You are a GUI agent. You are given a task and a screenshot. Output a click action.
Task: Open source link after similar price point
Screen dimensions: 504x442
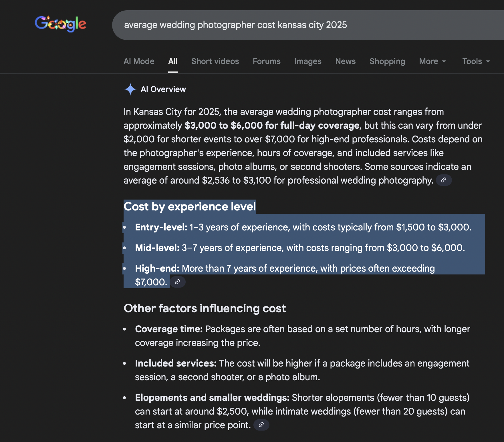coord(261,425)
